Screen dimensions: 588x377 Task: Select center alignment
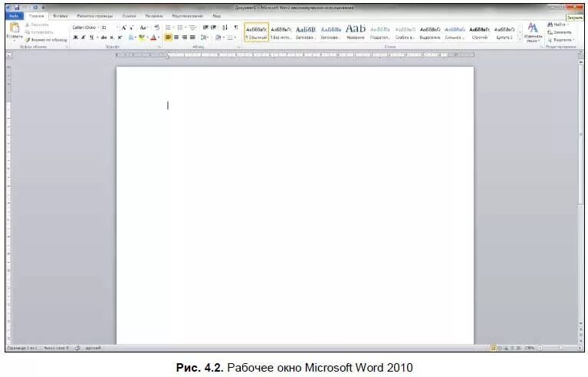click(x=176, y=38)
